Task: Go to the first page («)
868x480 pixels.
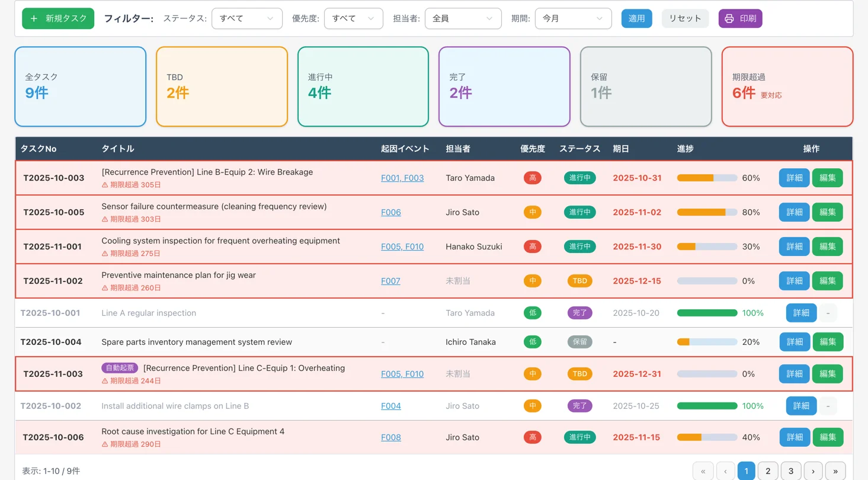Action: (703, 471)
